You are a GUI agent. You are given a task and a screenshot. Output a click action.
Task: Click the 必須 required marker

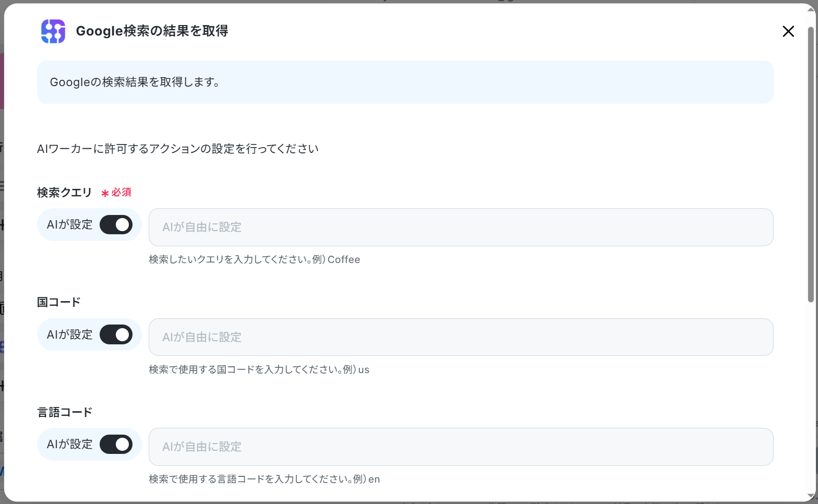(x=116, y=193)
